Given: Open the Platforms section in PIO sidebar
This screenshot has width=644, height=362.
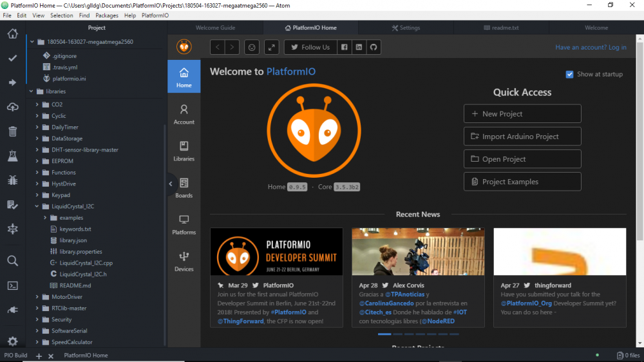Looking at the screenshot, I should point(184,224).
